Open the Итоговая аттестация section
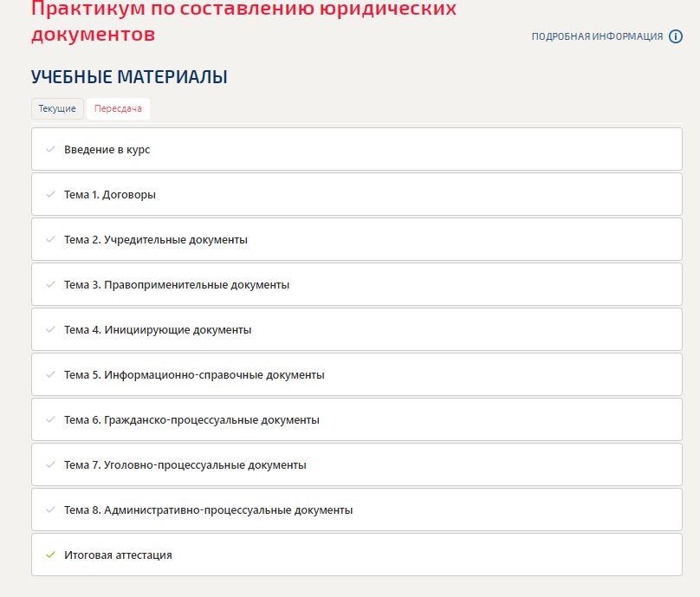This screenshot has width=700, height=597. [x=118, y=555]
